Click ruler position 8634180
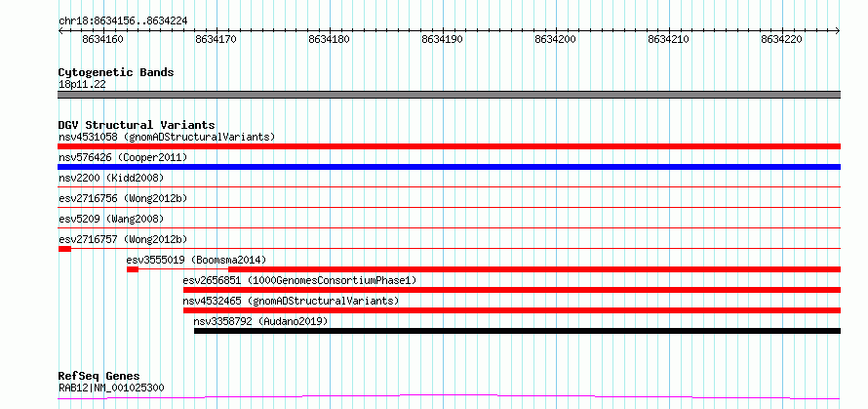The width and height of the screenshot is (868, 409). (330, 39)
